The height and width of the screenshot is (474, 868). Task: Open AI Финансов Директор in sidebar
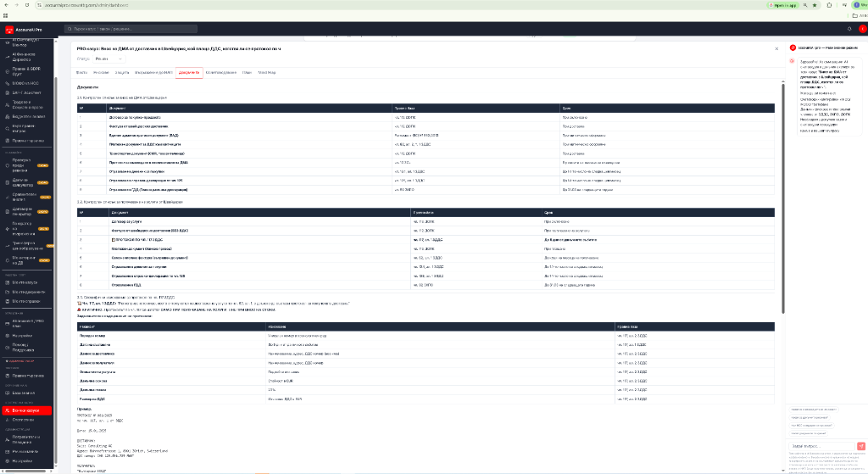coord(25,57)
